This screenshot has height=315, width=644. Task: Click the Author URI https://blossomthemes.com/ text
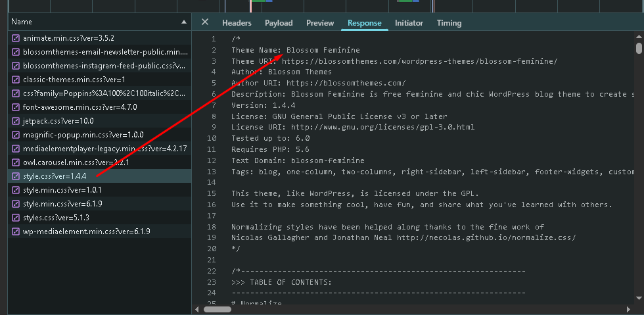[346, 83]
